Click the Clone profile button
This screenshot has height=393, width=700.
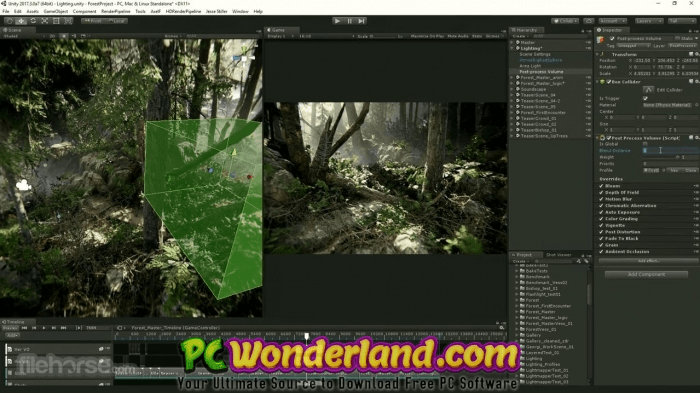click(x=691, y=170)
